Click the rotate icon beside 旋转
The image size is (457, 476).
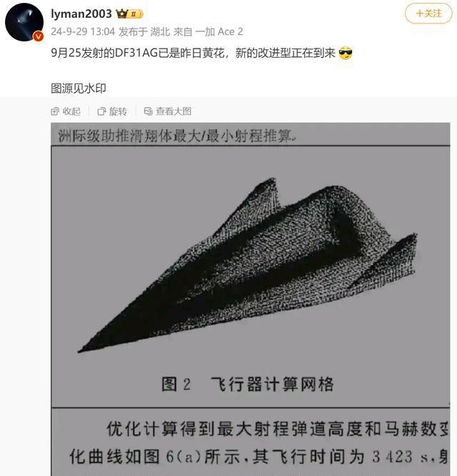pyautogui.click(x=101, y=111)
